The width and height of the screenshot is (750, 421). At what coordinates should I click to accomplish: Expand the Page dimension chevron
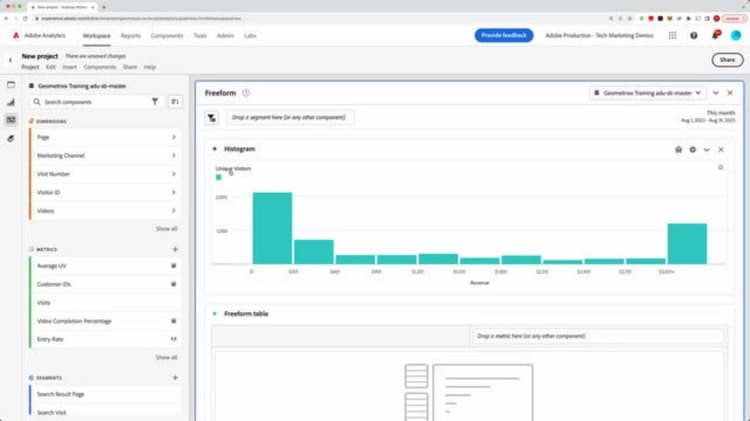tap(174, 137)
